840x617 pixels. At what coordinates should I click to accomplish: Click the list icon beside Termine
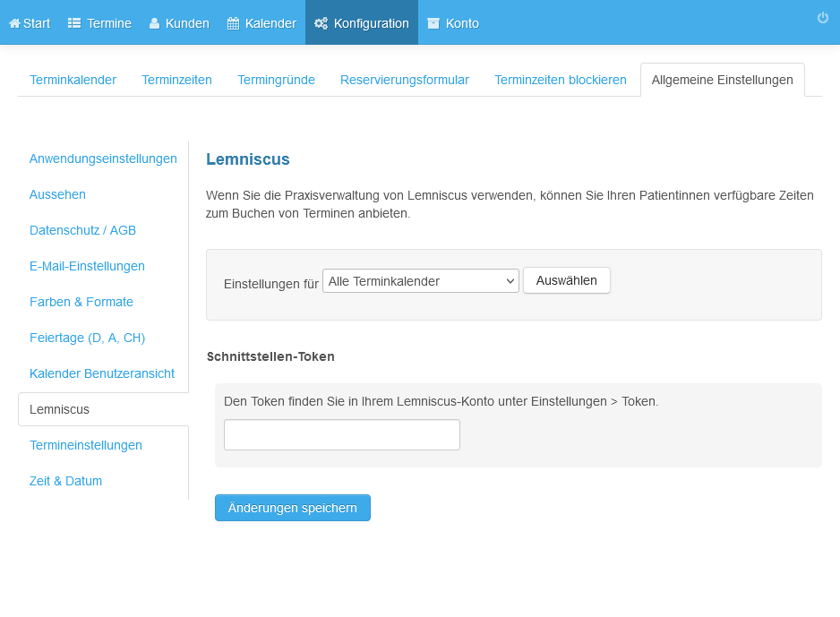pos(74,23)
